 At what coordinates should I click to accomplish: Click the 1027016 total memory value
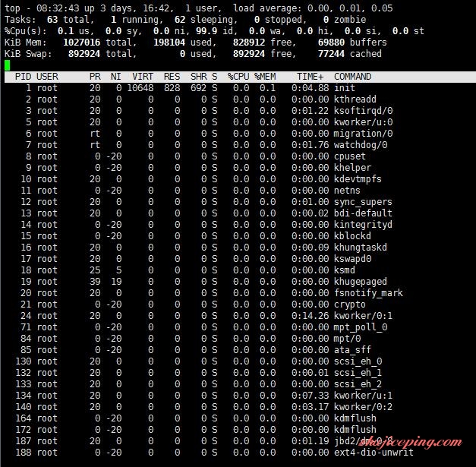click(x=82, y=43)
